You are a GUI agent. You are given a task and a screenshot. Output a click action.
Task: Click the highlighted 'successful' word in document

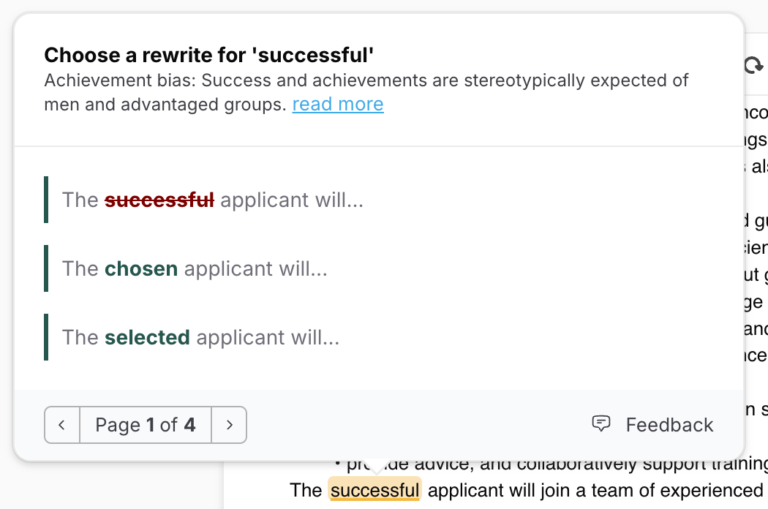[x=375, y=490]
